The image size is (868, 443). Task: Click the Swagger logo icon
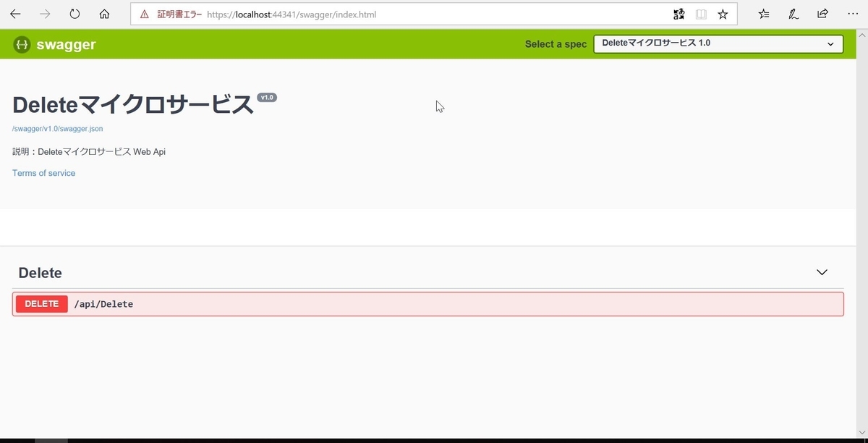[21, 44]
